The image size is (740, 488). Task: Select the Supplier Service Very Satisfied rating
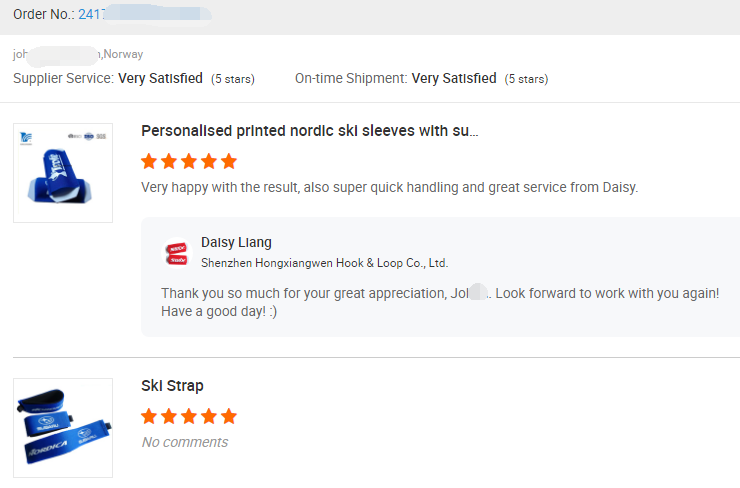[x=160, y=78]
